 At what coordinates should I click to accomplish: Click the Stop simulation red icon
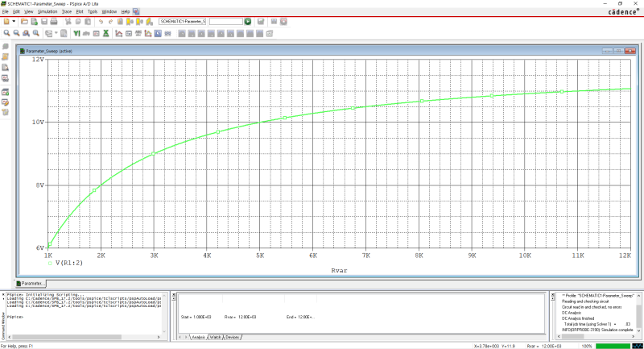(x=283, y=22)
